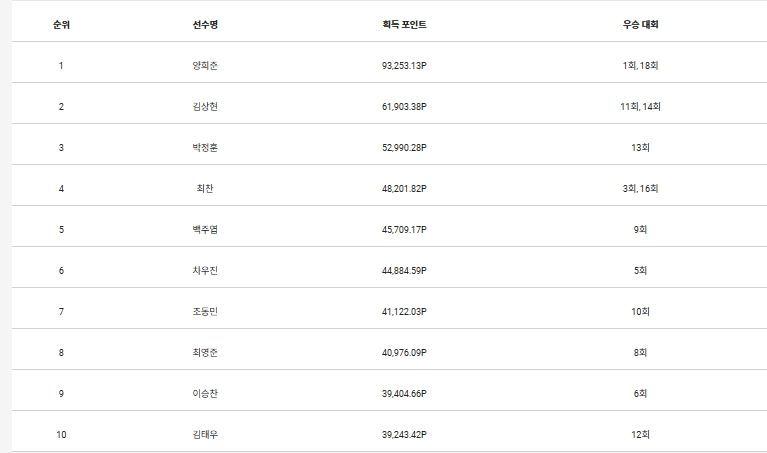Select player 김태우 in rank 10
767x453 pixels.
205,435
